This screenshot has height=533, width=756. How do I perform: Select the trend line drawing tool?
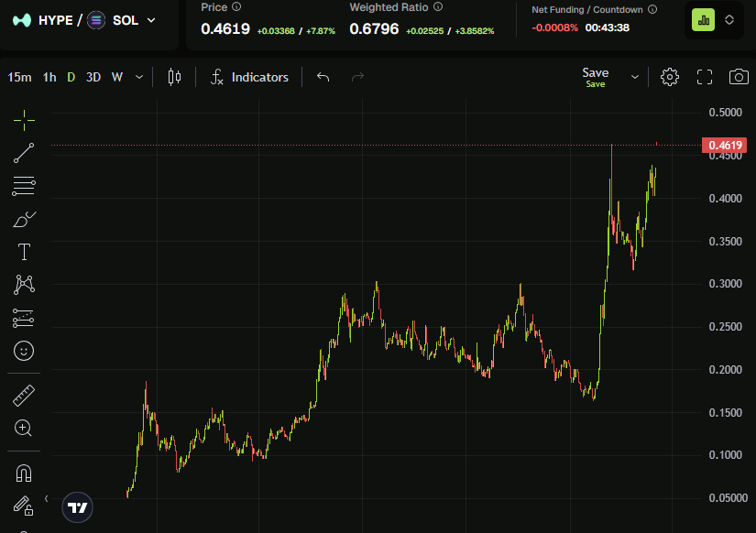click(x=24, y=153)
